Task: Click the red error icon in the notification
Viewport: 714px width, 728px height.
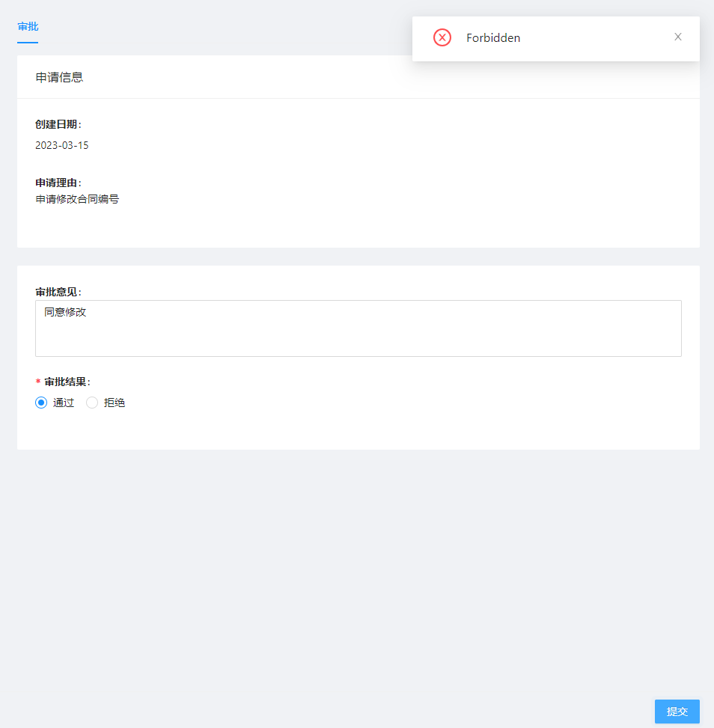Action: coord(442,37)
